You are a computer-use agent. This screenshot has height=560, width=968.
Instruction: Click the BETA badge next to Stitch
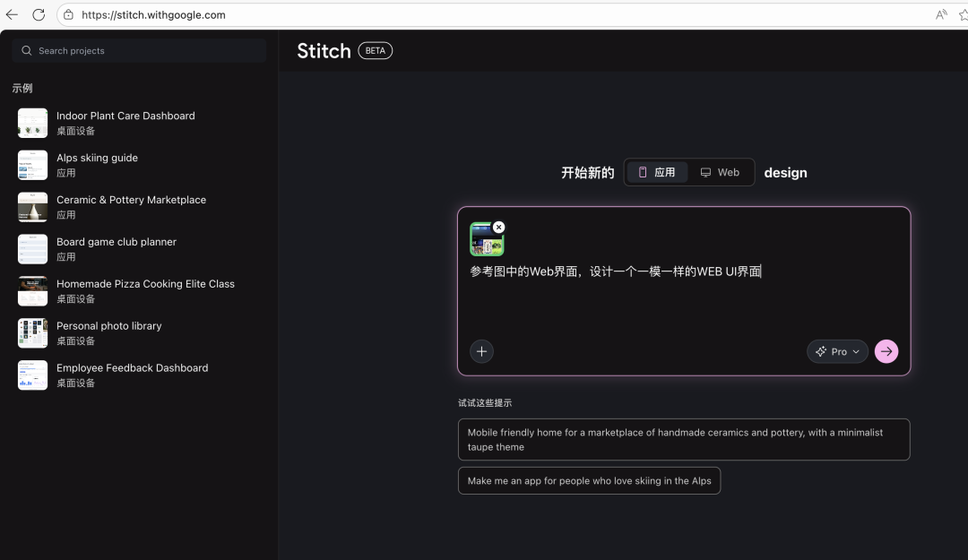(x=375, y=51)
